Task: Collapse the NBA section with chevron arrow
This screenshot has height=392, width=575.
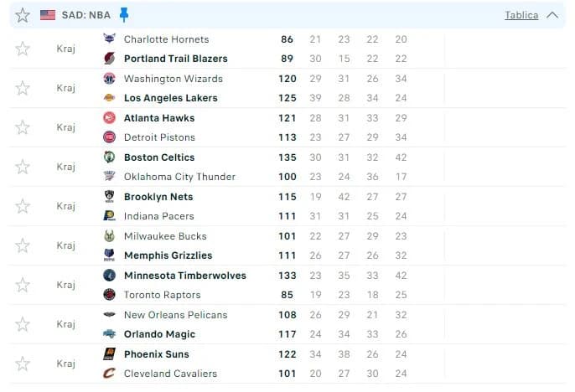Action: (552, 15)
